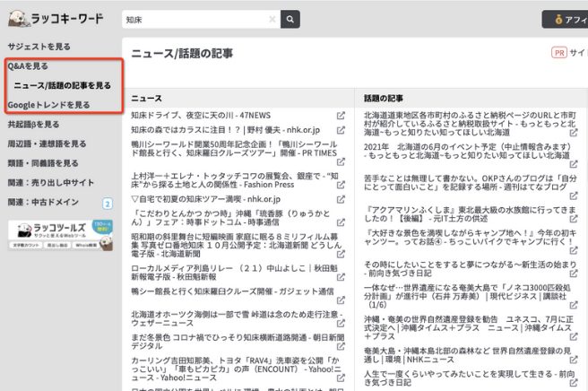The width and height of the screenshot is (588, 391).
Task: Click external link icon for 6月のイベント予定 article
Action: pyautogui.click(x=574, y=164)
